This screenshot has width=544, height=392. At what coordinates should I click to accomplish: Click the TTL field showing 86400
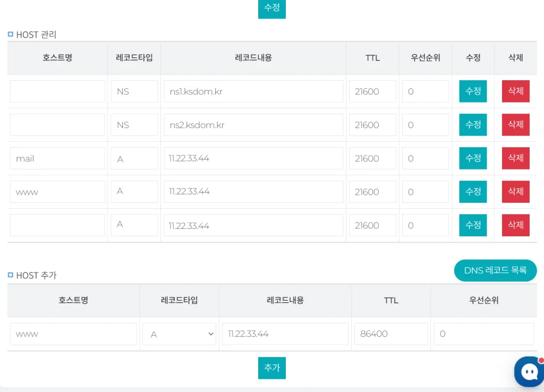click(x=390, y=334)
